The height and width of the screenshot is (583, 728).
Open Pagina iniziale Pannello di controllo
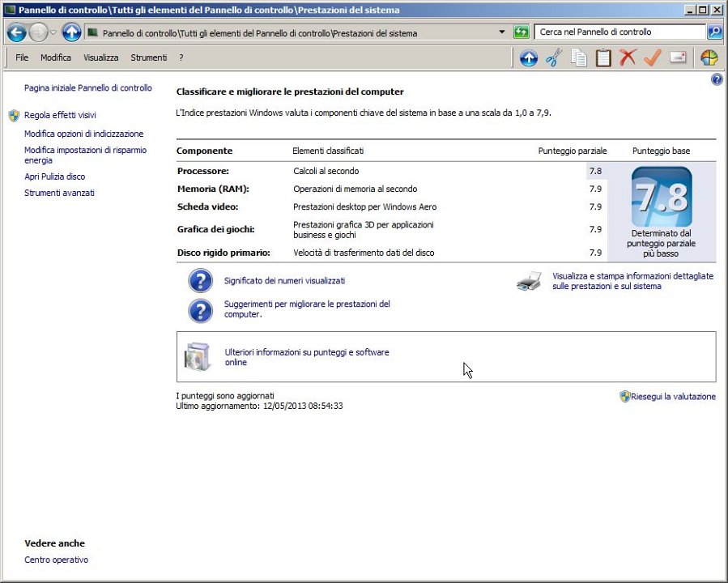[x=88, y=87]
